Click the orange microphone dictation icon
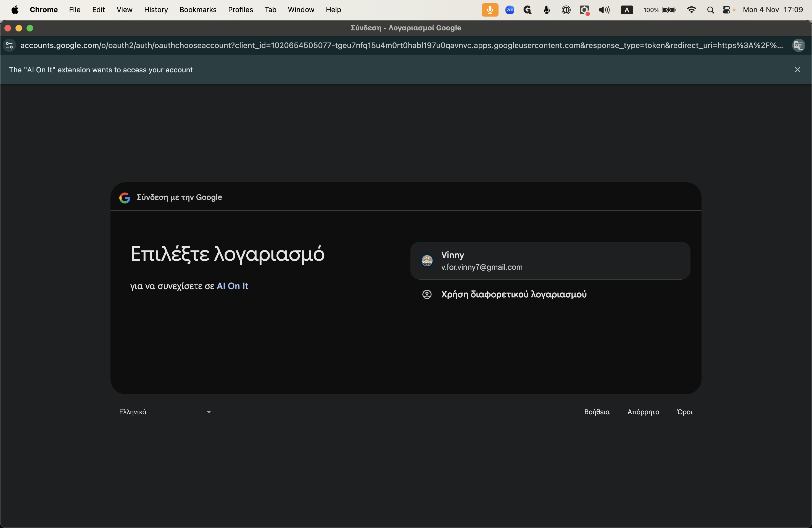812x528 pixels. pyautogui.click(x=490, y=10)
